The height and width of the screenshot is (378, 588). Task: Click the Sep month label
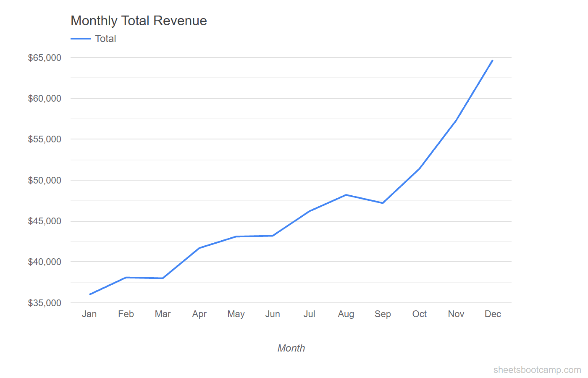coord(383,314)
